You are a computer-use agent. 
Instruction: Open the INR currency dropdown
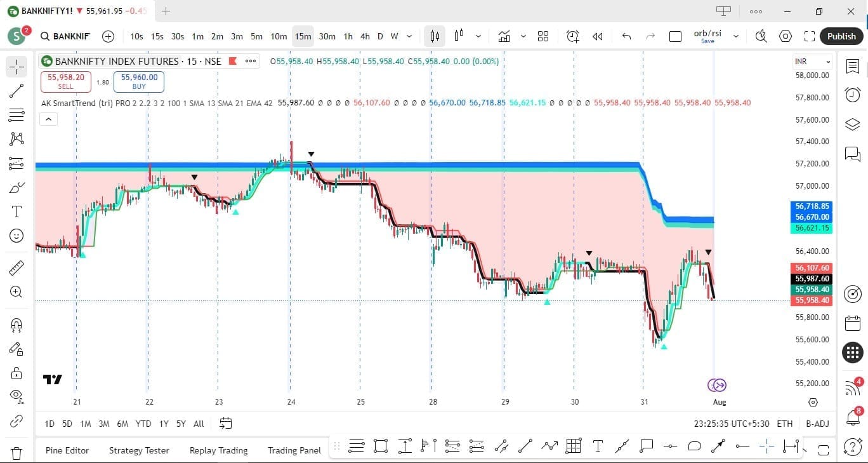(x=813, y=62)
